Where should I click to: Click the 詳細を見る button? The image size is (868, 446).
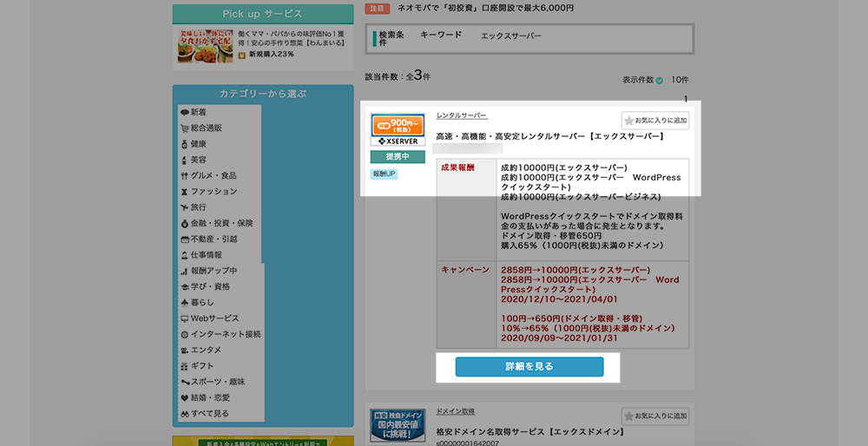(x=529, y=367)
